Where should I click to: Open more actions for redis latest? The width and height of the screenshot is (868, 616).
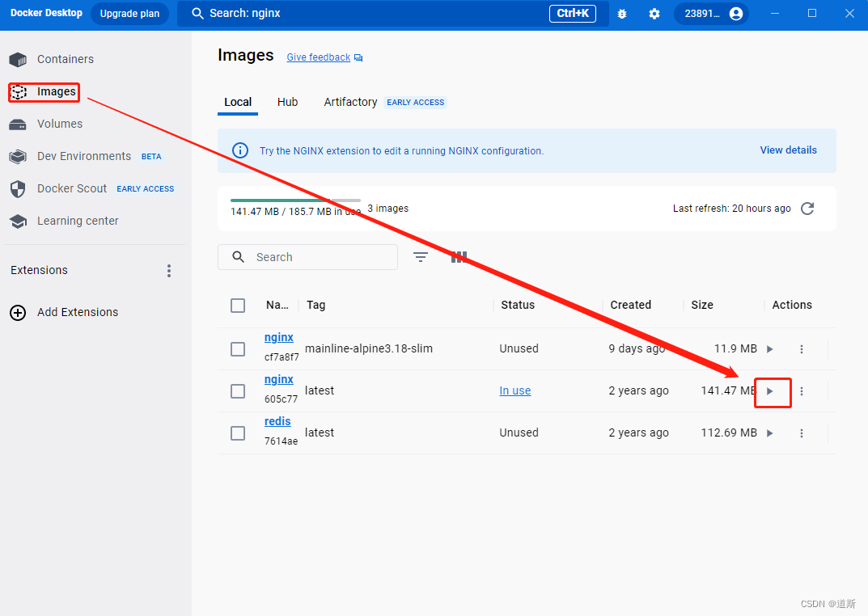point(802,433)
